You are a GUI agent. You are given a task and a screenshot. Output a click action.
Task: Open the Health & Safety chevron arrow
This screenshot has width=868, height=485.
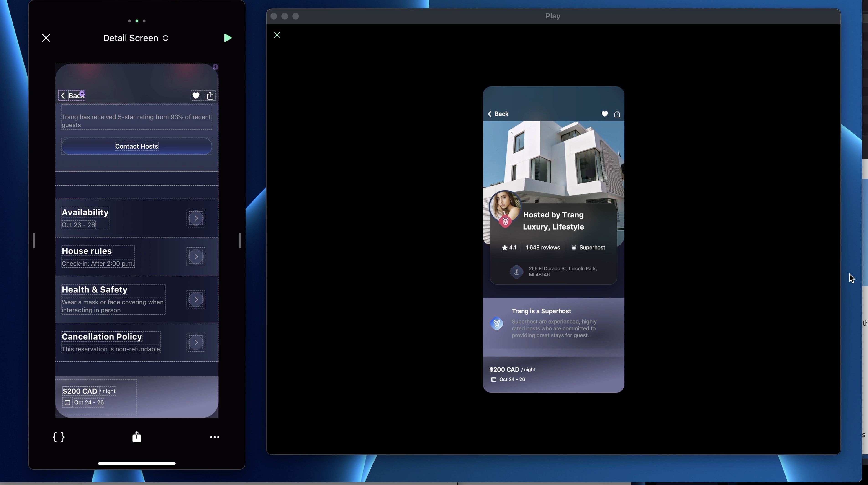tap(196, 300)
